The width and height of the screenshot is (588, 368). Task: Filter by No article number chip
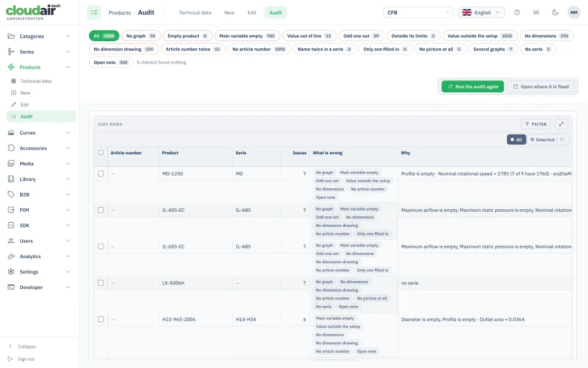pyautogui.click(x=259, y=49)
